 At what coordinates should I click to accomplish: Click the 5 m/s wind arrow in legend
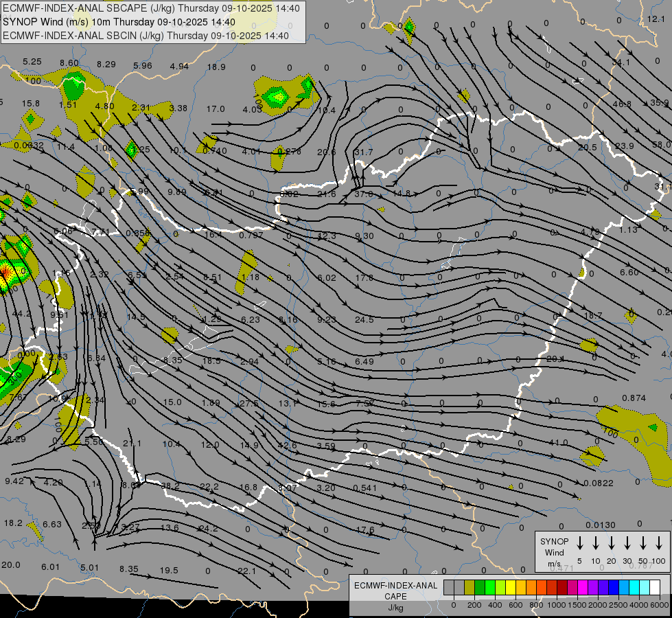pyautogui.click(x=579, y=543)
